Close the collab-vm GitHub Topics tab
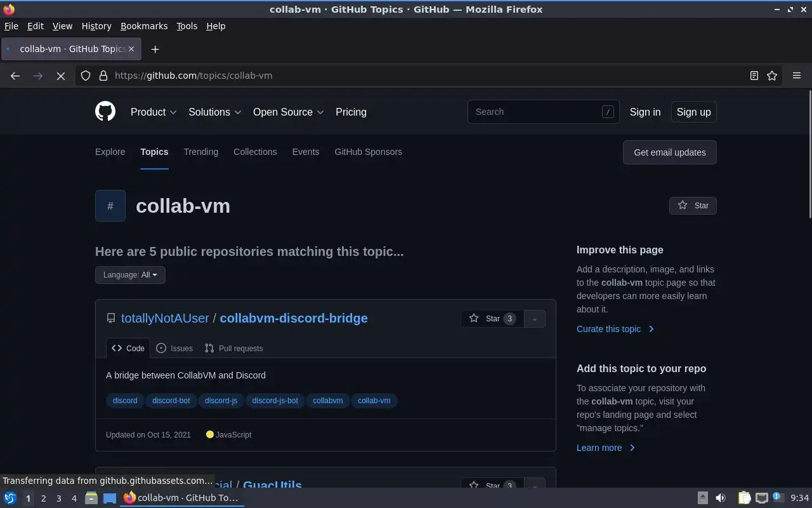Viewport: 812px width, 508px height. (x=131, y=49)
